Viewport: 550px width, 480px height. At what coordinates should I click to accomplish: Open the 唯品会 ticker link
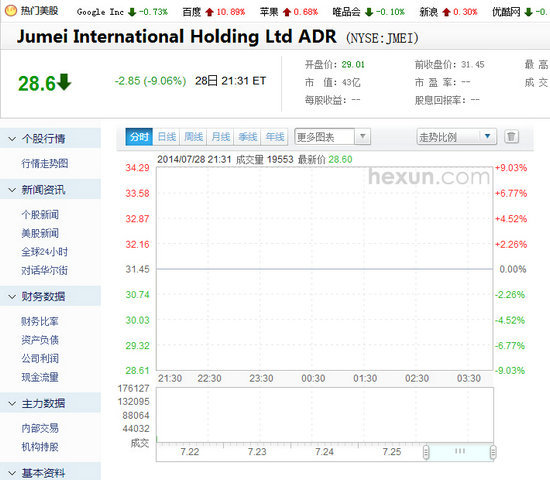(346, 12)
